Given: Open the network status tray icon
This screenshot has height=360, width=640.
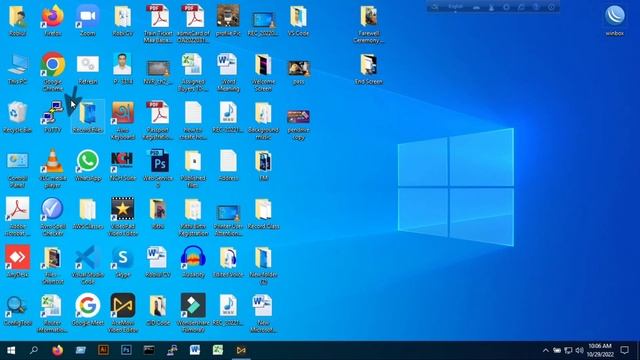Looking at the screenshot, I should click(x=568, y=350).
